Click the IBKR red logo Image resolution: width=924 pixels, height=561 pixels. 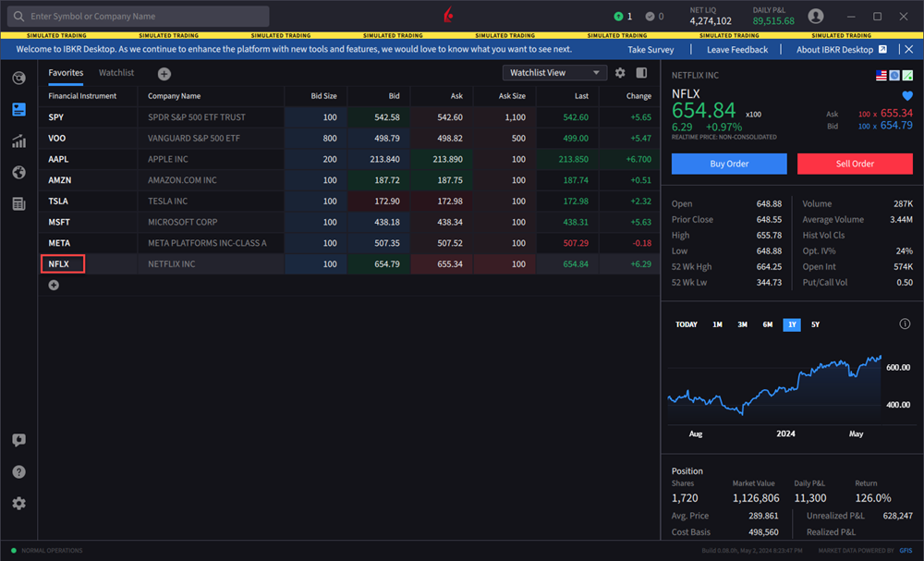point(448,15)
